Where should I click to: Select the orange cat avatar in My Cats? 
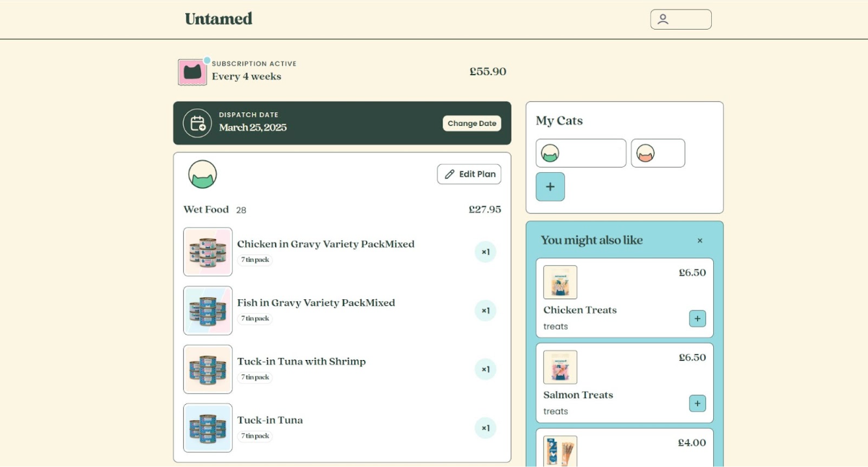[x=657, y=153]
